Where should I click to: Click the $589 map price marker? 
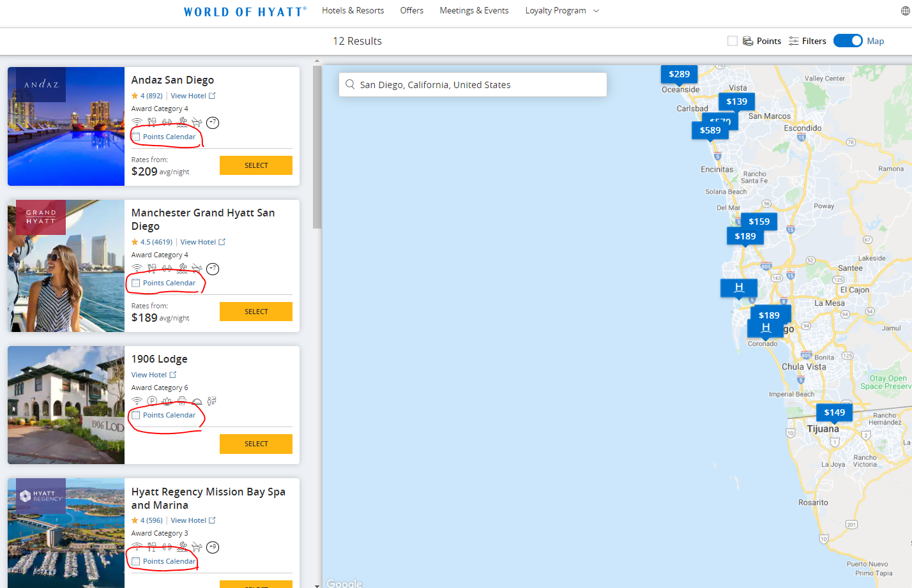pos(710,130)
